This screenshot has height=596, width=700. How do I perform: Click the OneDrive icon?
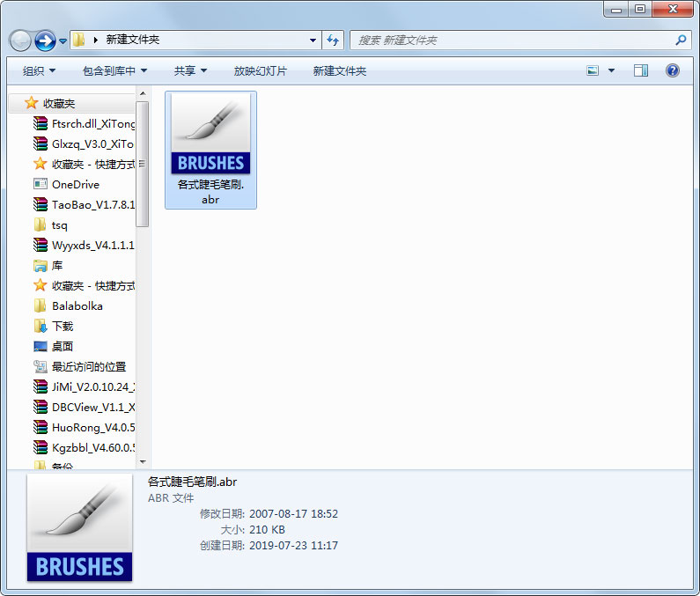41,184
